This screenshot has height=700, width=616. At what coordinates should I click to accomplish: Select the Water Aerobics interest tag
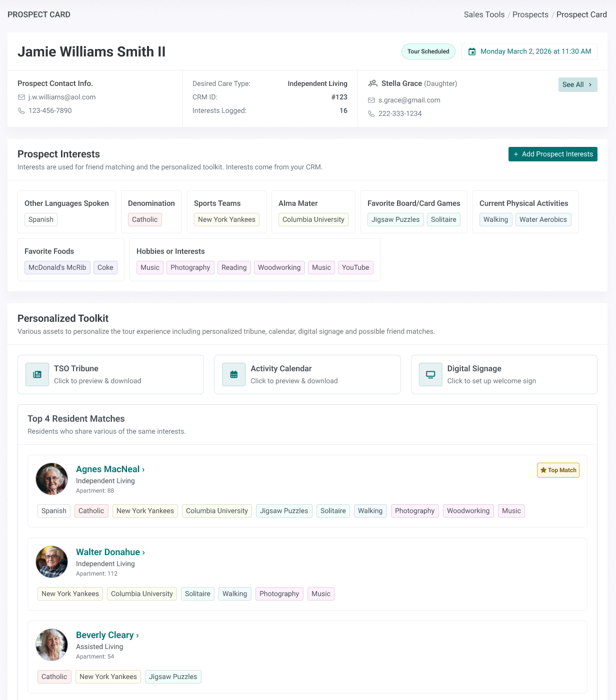[x=543, y=219]
